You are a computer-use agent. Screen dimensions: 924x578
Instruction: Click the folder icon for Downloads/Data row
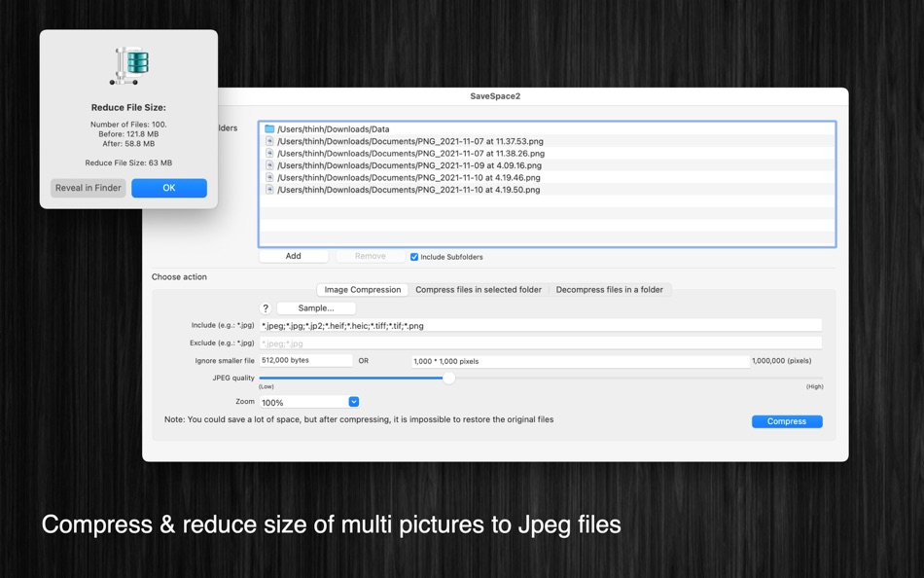click(269, 128)
